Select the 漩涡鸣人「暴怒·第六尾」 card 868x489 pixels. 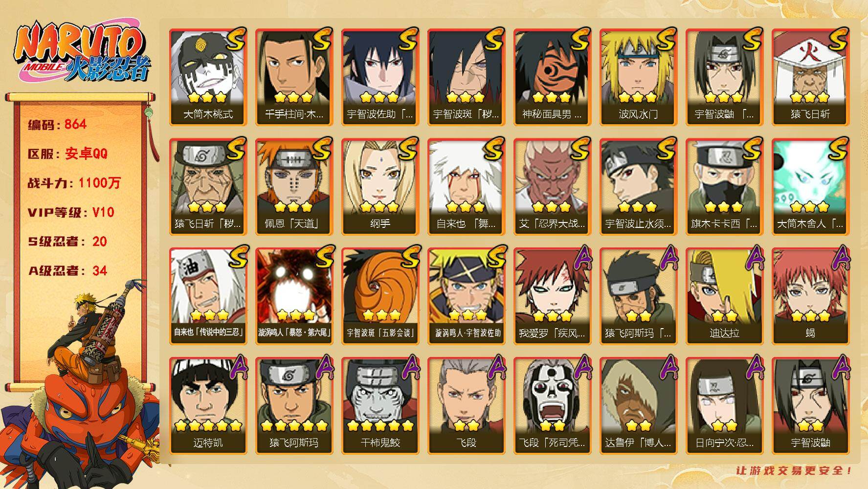pyautogui.click(x=294, y=296)
